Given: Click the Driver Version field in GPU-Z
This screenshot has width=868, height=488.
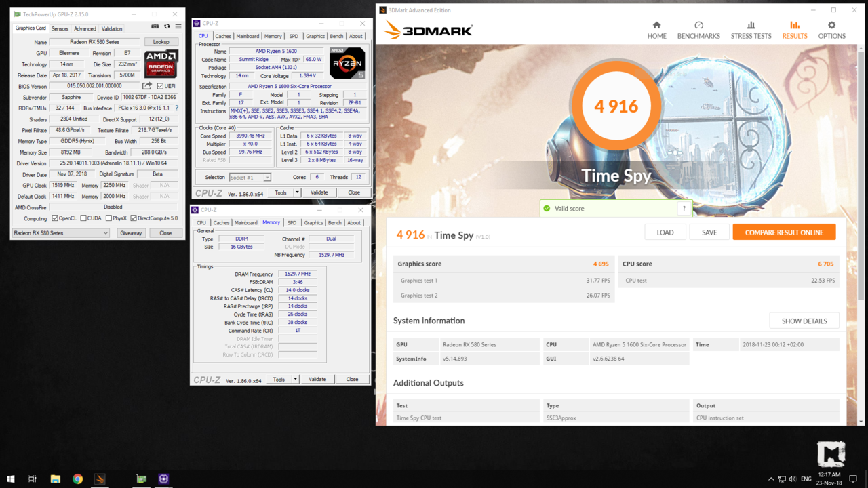Looking at the screenshot, I should 113,163.
